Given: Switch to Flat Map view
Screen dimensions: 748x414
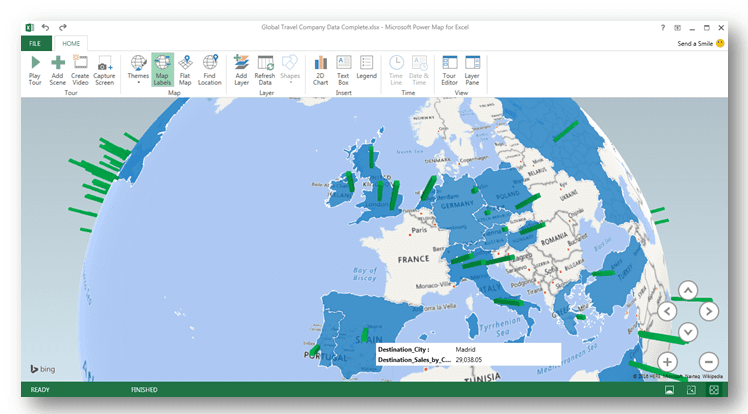Looking at the screenshot, I should tap(185, 71).
